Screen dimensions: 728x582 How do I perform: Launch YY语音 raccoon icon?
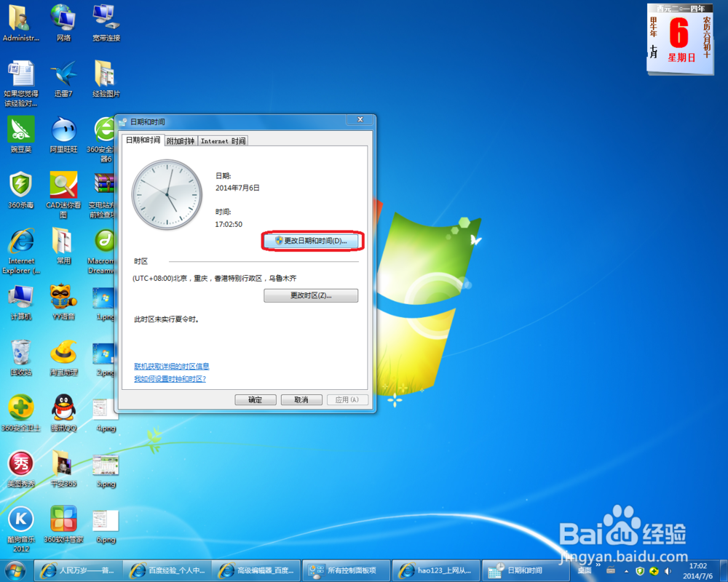(63, 302)
